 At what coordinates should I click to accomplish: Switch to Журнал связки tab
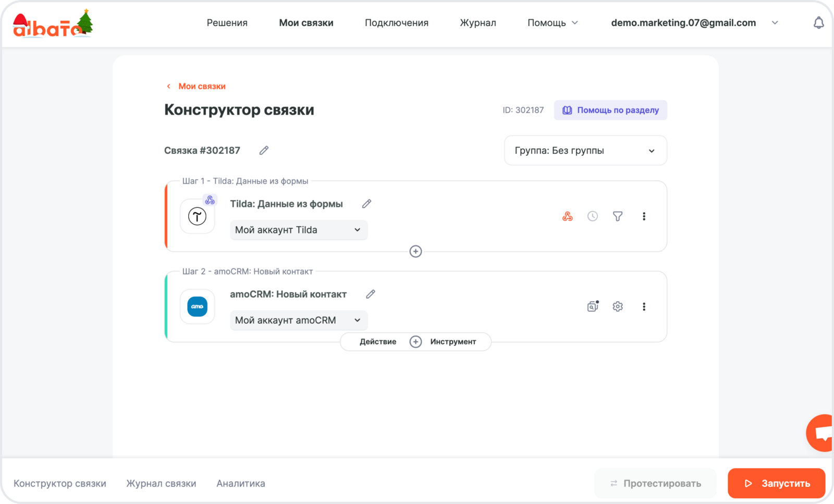(x=161, y=483)
